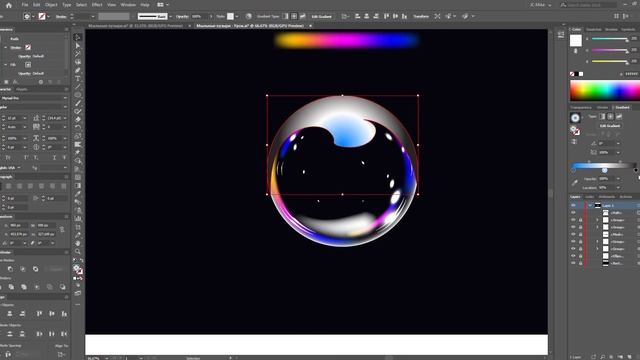Hide the <Mesh> sublayer
The image size is (640, 360).
[x=573, y=234]
